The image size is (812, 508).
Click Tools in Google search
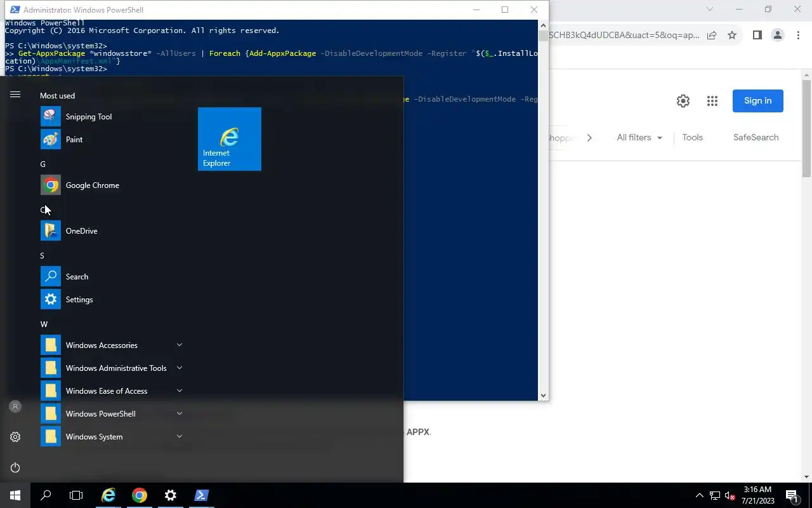click(693, 138)
